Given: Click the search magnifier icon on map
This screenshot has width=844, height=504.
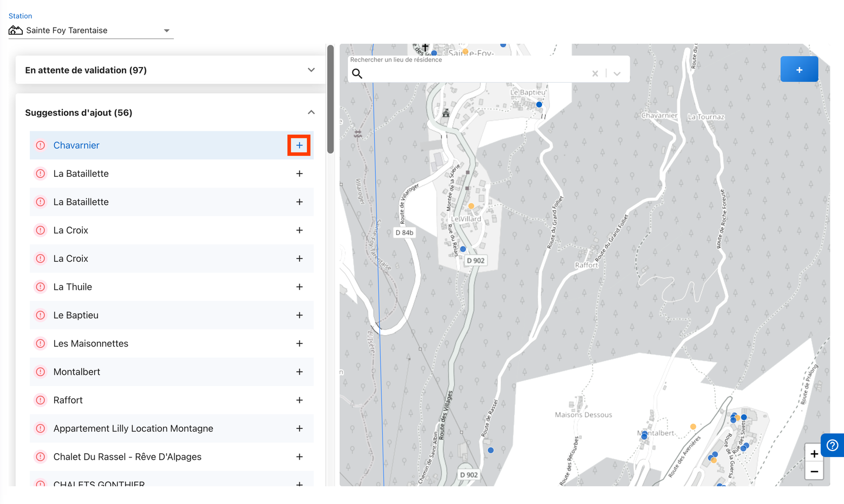Looking at the screenshot, I should 357,74.
